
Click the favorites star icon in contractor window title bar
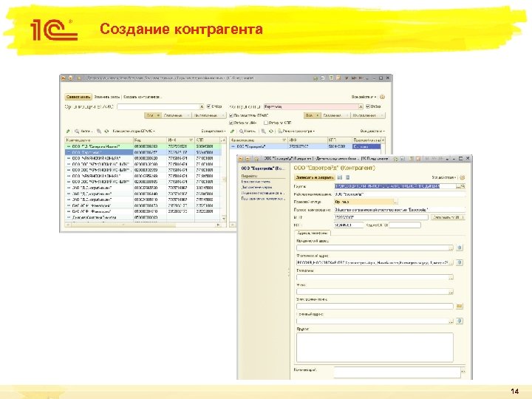point(396,158)
